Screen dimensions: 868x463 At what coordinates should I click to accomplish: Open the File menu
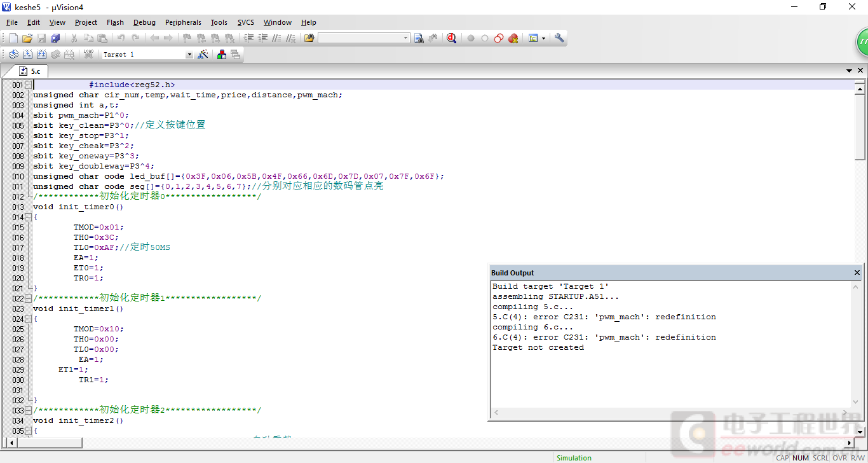pos(12,22)
